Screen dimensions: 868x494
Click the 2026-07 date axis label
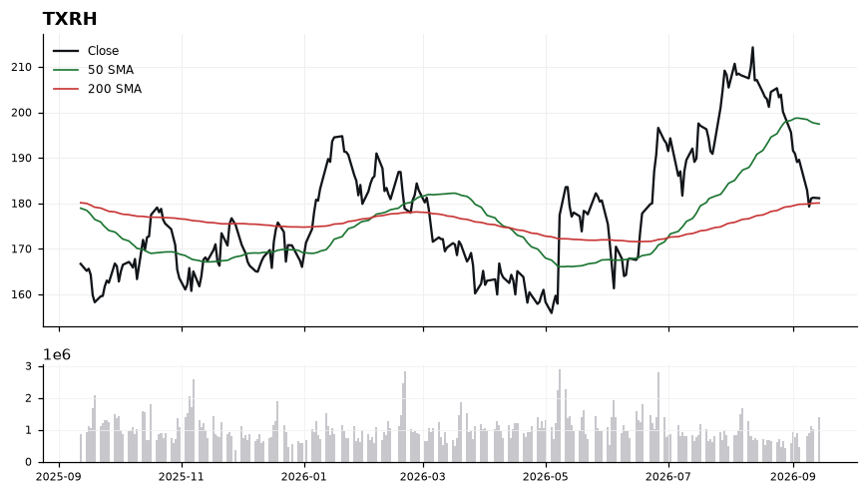(x=668, y=477)
